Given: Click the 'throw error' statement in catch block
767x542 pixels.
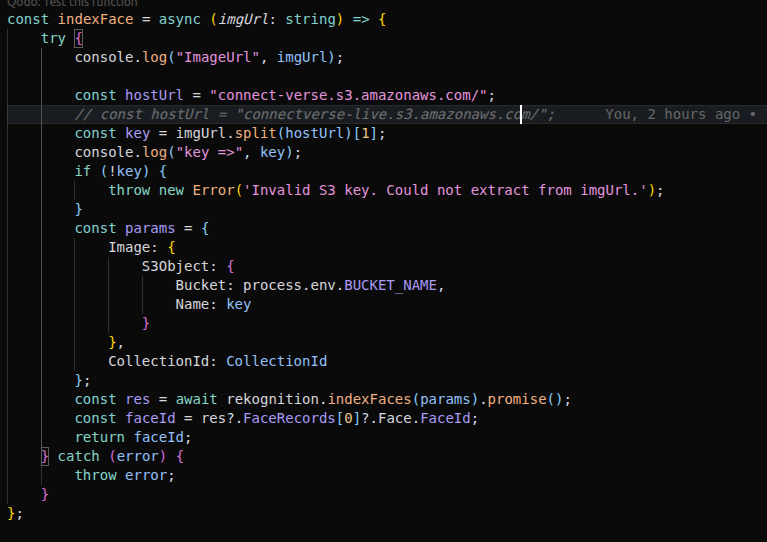Looking at the screenshot, I should (x=125, y=475).
